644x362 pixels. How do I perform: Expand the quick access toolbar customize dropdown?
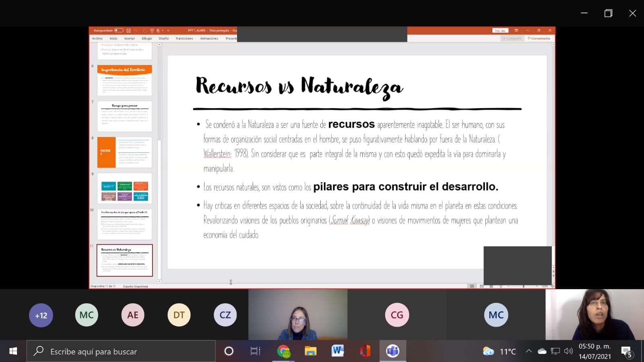[168, 31]
